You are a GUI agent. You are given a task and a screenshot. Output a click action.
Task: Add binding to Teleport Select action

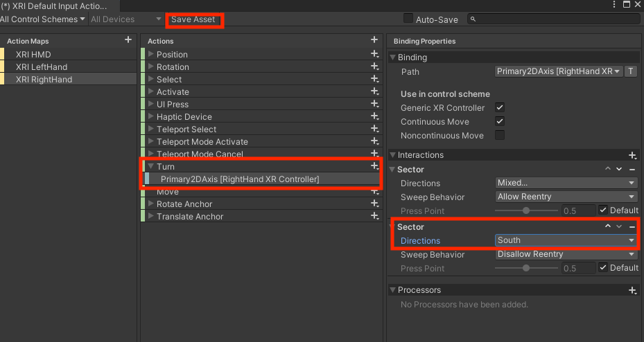(x=374, y=129)
